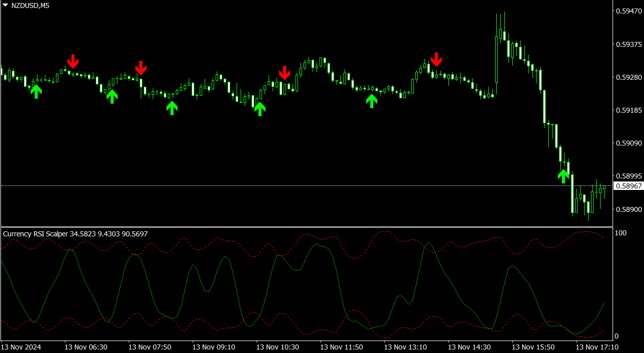Viewport: 644px width, 353px height.
Task: Click the last green arrow after the price drop
Action: pyautogui.click(x=563, y=176)
